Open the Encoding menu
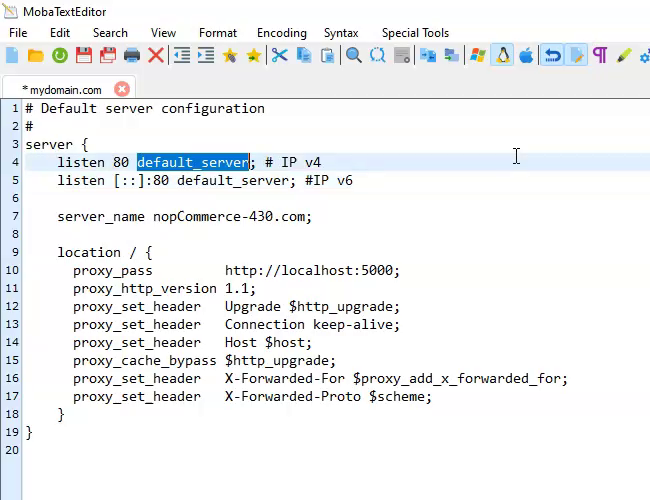Screen dimensions: 650x500 (x=281, y=33)
